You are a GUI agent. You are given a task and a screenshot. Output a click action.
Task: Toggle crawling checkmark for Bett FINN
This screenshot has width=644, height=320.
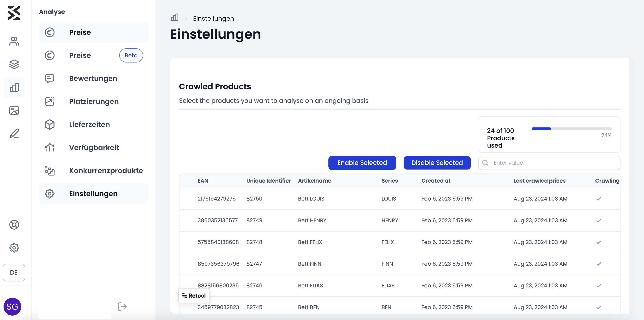tap(599, 264)
